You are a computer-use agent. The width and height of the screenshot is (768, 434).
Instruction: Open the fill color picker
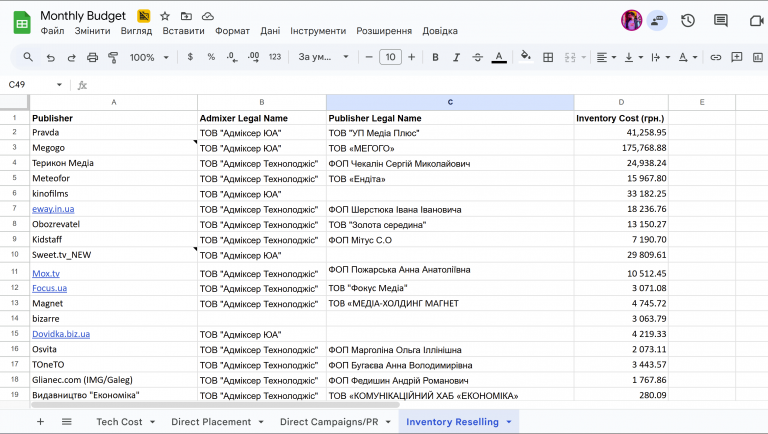(x=526, y=57)
